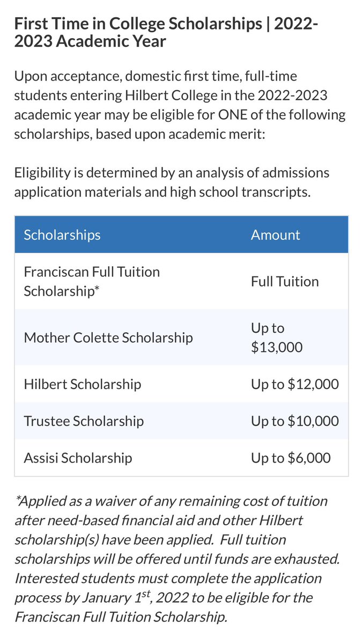
Task: Click the Up to $12,000 amount
Action: coord(295,384)
